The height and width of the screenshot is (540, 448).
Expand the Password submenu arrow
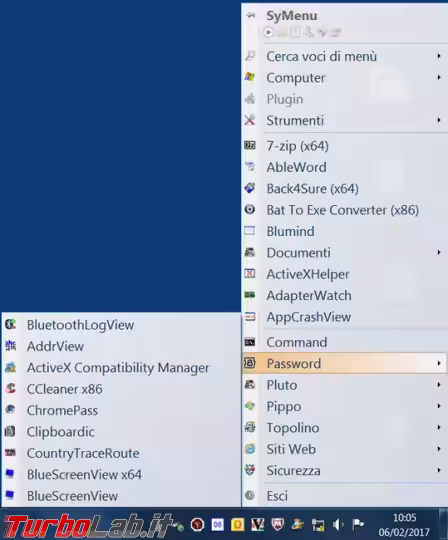click(x=439, y=363)
